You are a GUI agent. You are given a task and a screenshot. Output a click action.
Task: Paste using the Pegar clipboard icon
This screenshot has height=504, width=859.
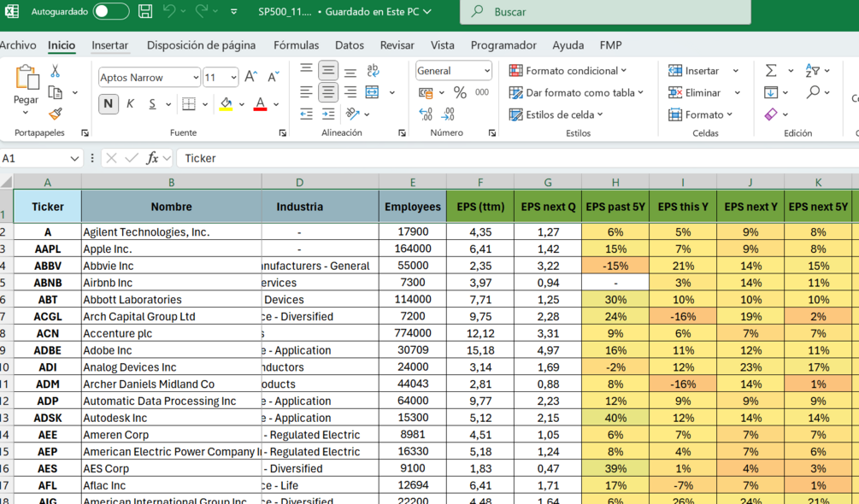(x=26, y=77)
